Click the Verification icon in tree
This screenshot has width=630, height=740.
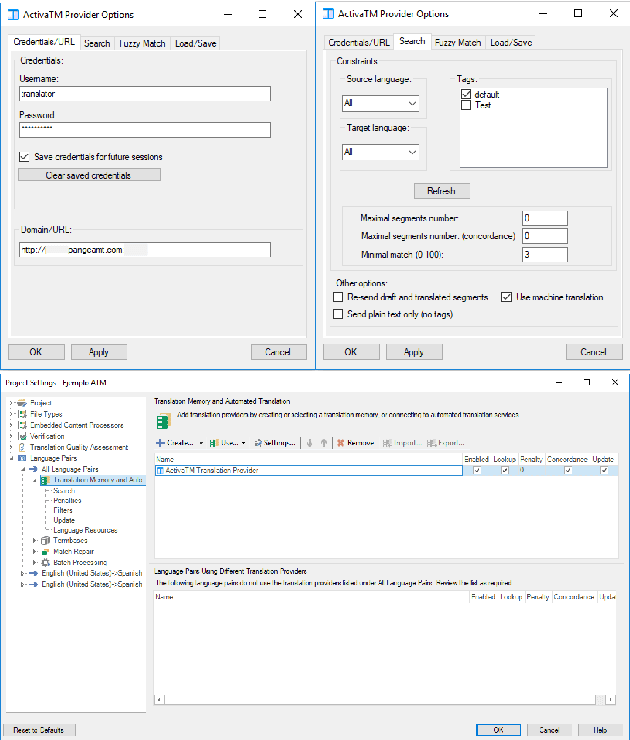[x=22, y=436]
